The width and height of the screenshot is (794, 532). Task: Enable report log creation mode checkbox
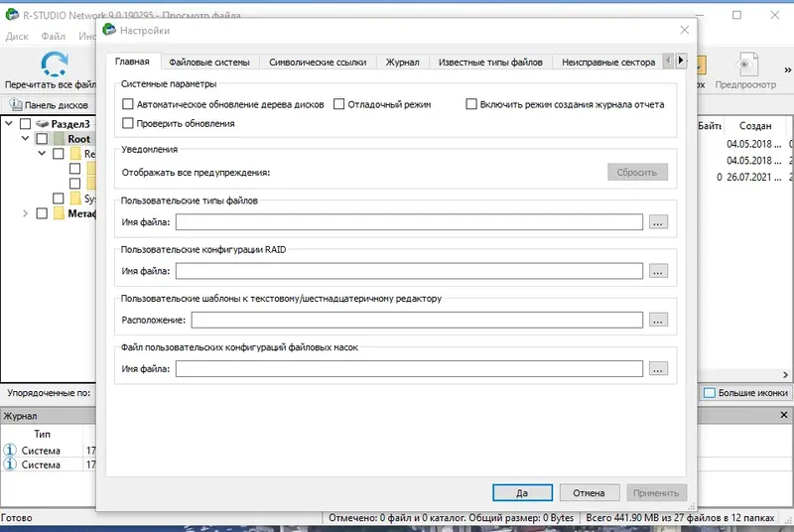pyautogui.click(x=471, y=104)
